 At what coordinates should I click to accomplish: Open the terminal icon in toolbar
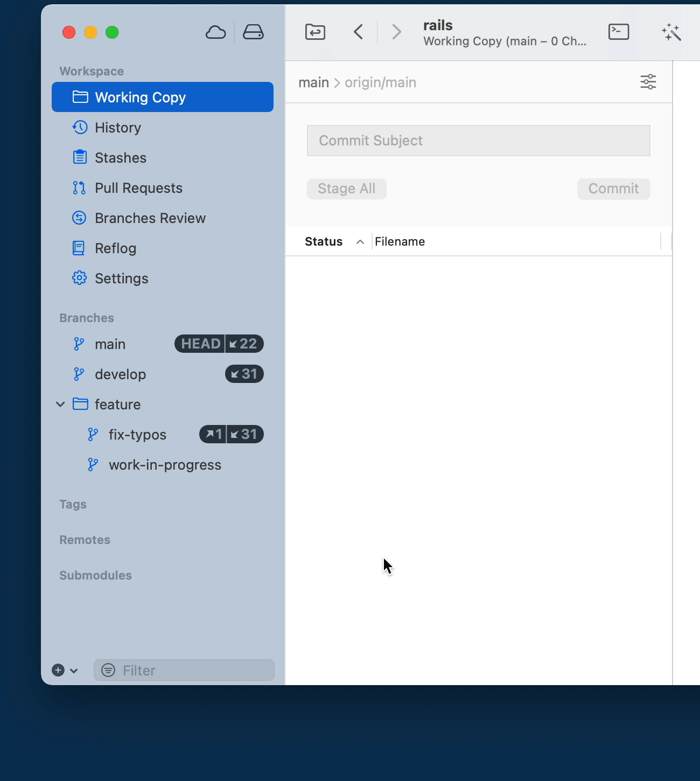point(619,32)
